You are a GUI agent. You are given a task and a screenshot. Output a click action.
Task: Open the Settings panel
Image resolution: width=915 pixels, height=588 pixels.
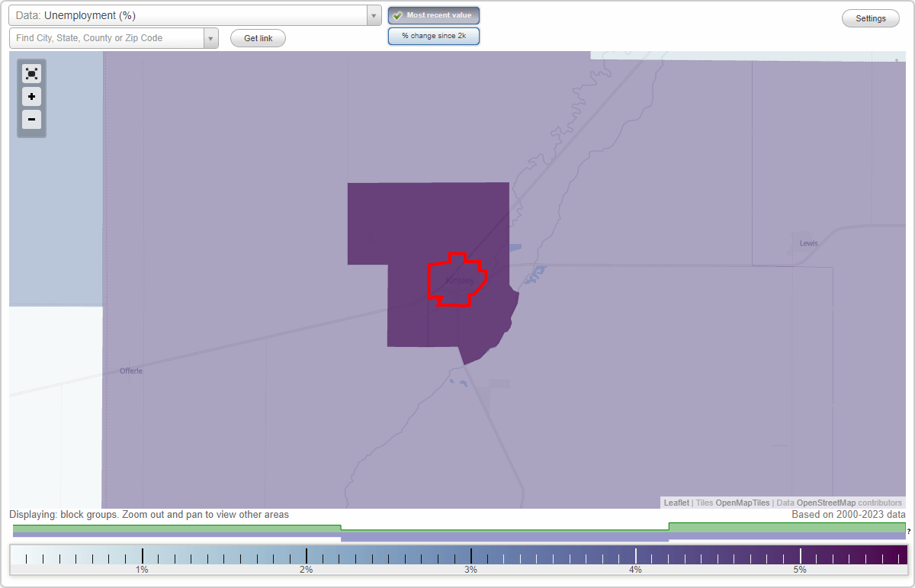pyautogui.click(x=870, y=18)
